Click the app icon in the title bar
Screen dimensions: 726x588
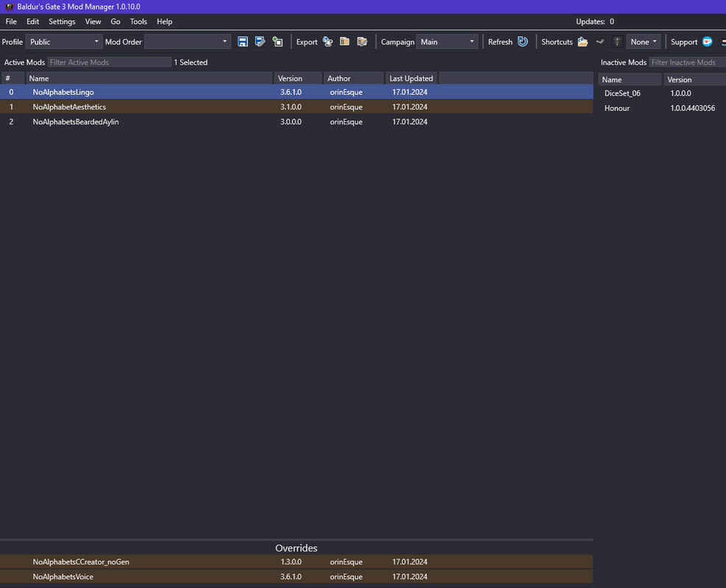click(9, 7)
